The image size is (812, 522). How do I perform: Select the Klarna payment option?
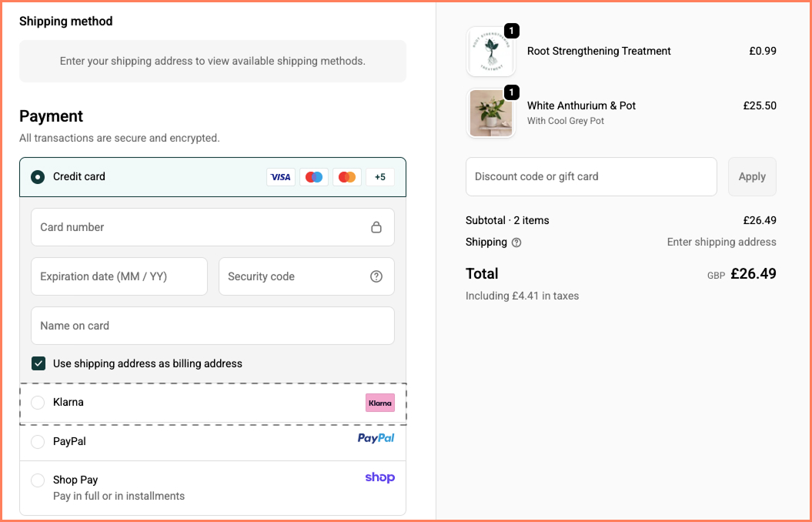(37, 402)
